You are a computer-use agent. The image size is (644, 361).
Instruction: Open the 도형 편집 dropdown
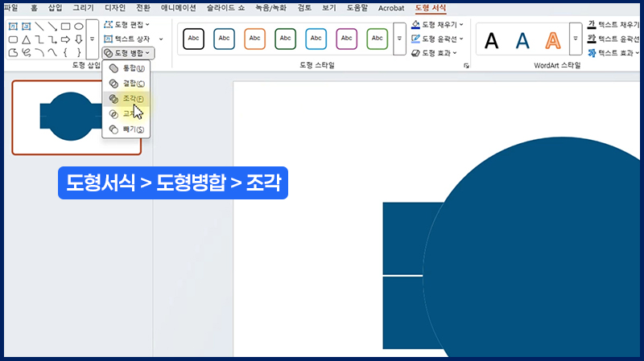[126, 25]
